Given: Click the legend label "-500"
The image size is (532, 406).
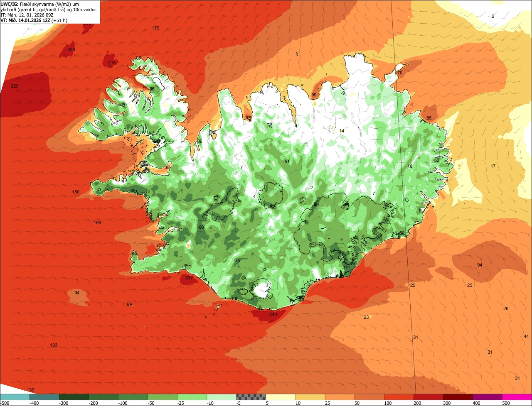Looking at the screenshot, I should pos(5,403).
